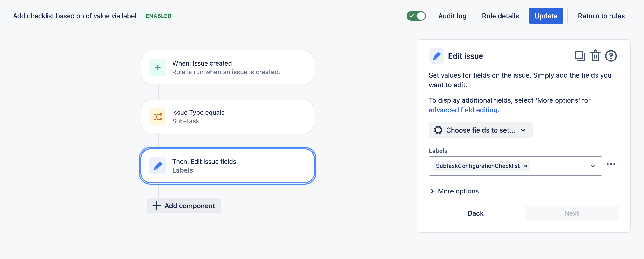This screenshot has height=259, width=644.
Task: Delete the Edit issue component via trash icon
Action: coord(595,56)
